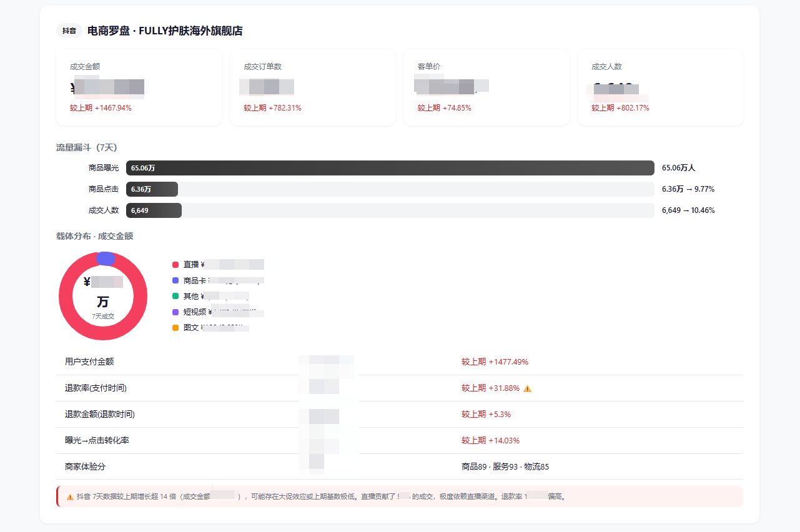This screenshot has height=532, width=800.
Task: Click the 成交人数 funnel bar
Action: pyautogui.click(x=154, y=210)
